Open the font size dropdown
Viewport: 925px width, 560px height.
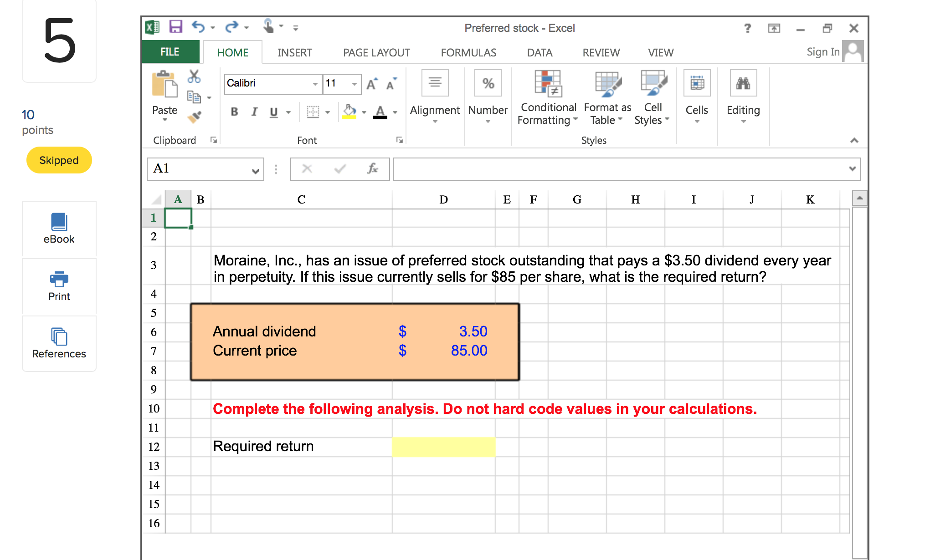[x=355, y=84]
